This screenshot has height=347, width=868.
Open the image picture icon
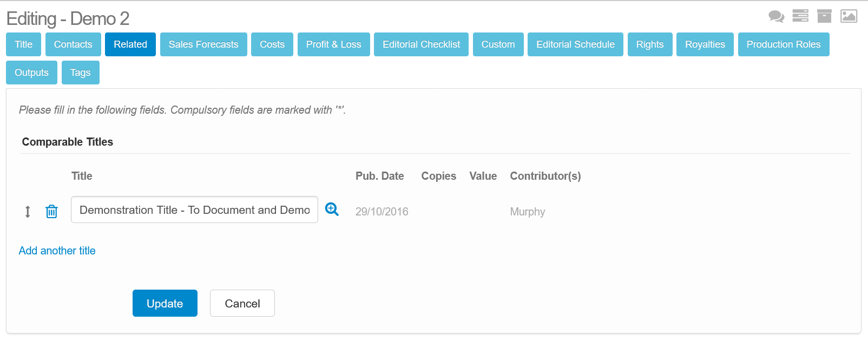pos(848,16)
